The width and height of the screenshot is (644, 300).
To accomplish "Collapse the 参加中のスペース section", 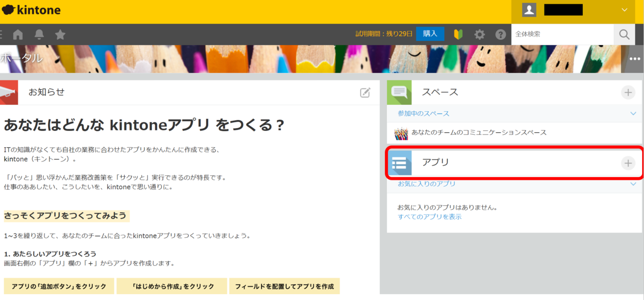I will tap(633, 114).
